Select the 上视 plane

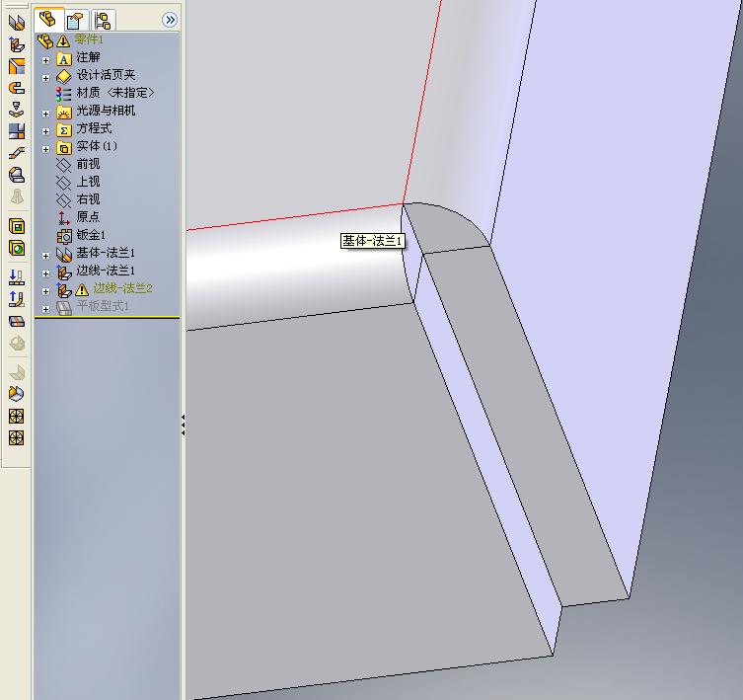88,182
